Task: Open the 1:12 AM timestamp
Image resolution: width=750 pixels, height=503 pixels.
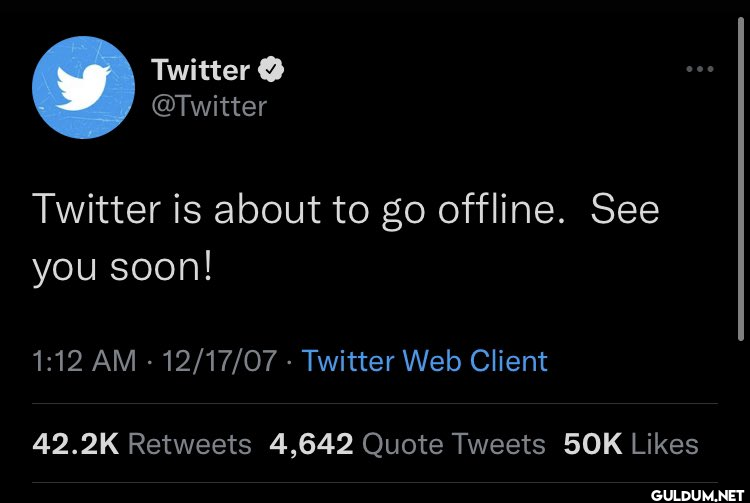Action: point(84,361)
